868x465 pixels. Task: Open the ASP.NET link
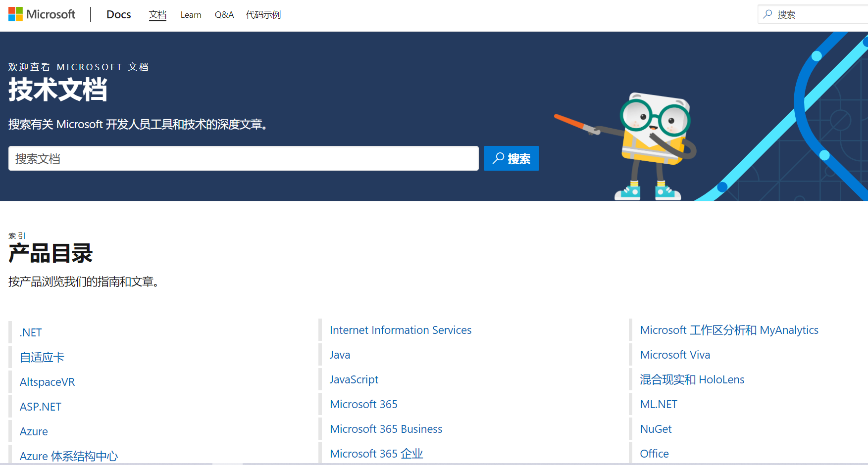point(41,407)
